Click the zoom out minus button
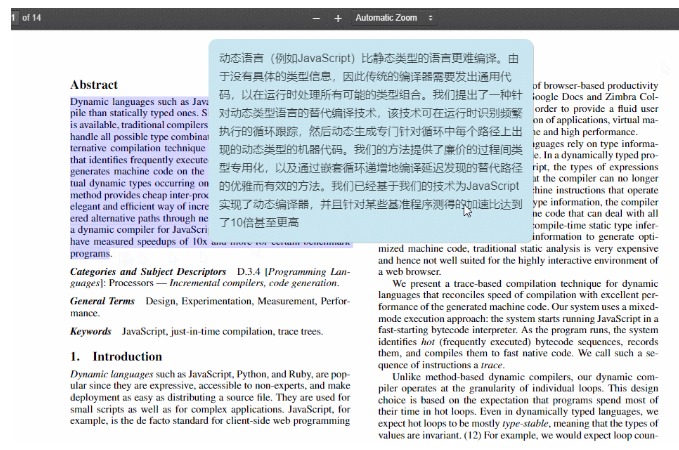The height and width of the screenshot is (450, 679). click(x=316, y=18)
